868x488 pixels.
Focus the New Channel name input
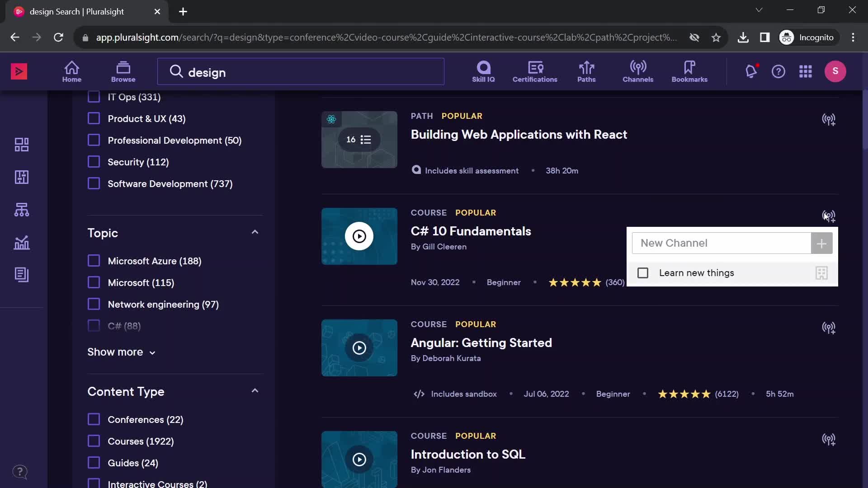click(722, 244)
